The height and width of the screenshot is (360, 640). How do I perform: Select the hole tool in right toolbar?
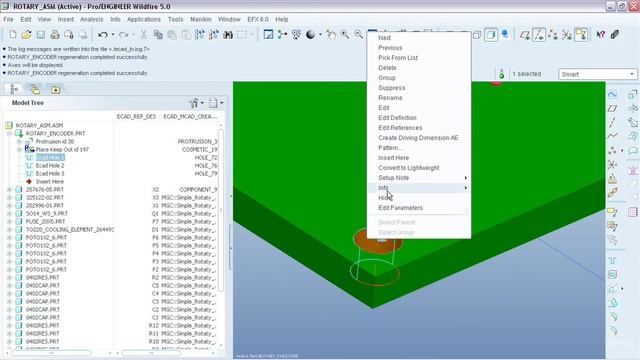point(612,260)
